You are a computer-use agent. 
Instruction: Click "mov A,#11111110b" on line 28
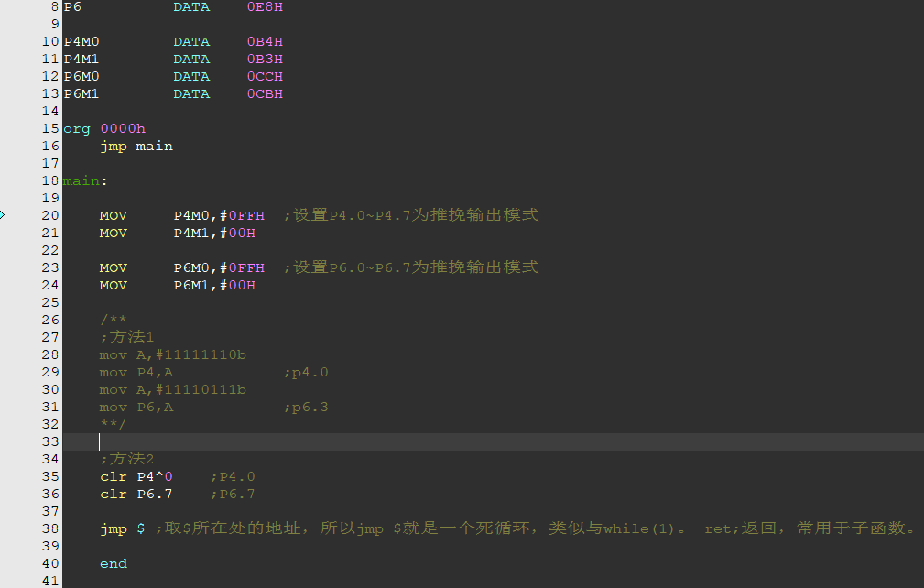pyautogui.click(x=173, y=354)
